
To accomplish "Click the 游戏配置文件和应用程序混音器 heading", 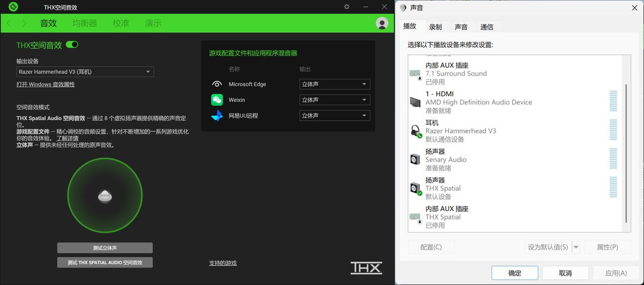I will 253,53.
